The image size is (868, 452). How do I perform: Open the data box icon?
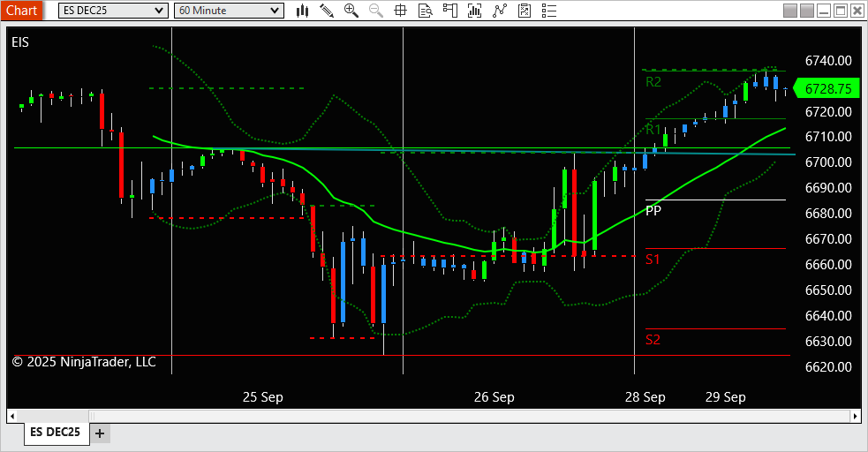click(425, 11)
